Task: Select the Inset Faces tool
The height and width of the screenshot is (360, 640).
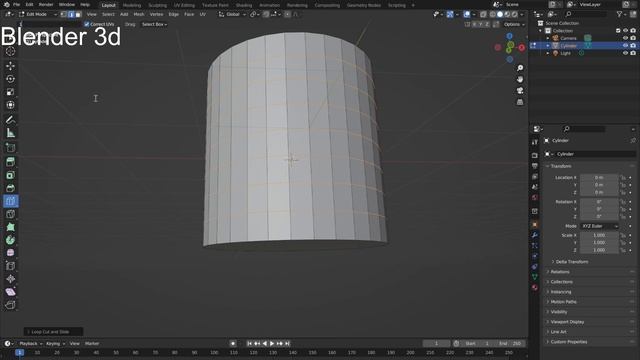Action: tap(11, 175)
